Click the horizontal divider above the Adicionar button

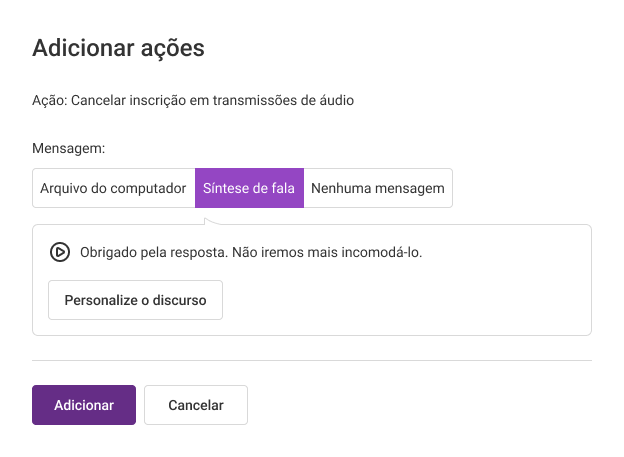click(x=312, y=361)
